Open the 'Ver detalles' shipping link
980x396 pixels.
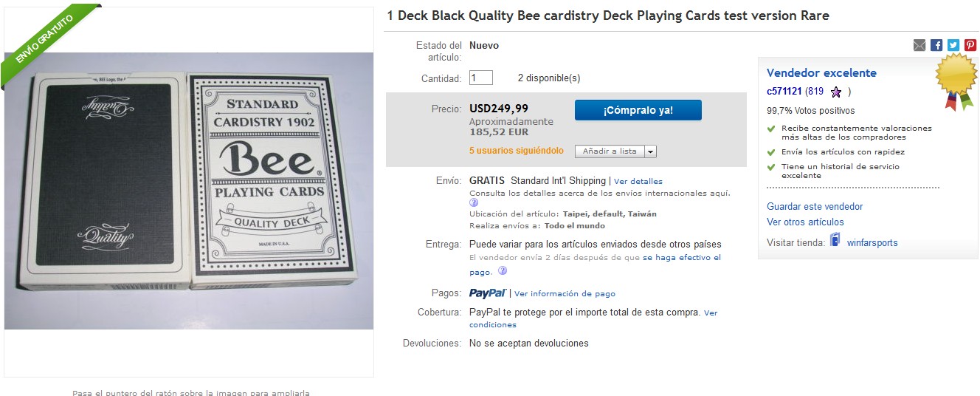click(x=638, y=181)
